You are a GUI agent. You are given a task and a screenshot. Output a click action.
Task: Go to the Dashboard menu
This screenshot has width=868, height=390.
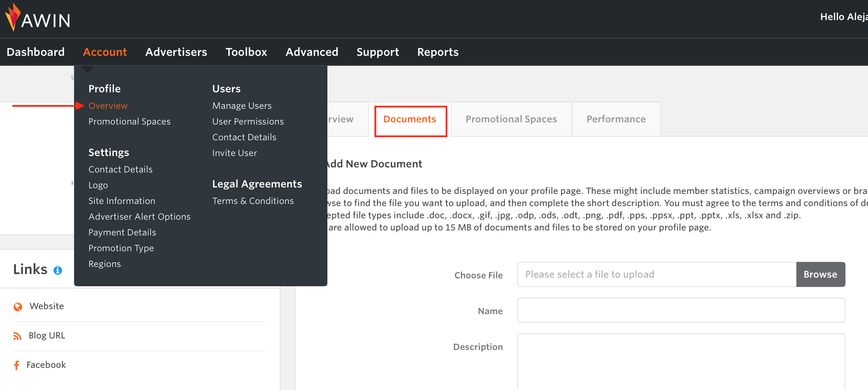pos(35,52)
